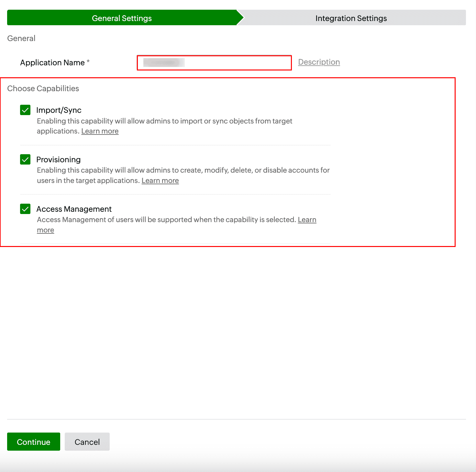476x472 pixels.
Task: Click the green checkmark beside Provisioning
Action: (x=25, y=159)
